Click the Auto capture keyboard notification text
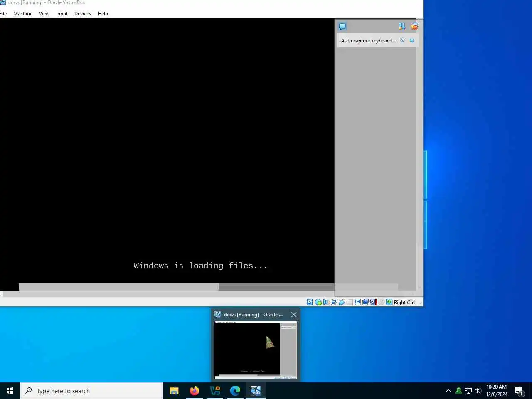Screen dimensions: 532x399 coord(369,41)
